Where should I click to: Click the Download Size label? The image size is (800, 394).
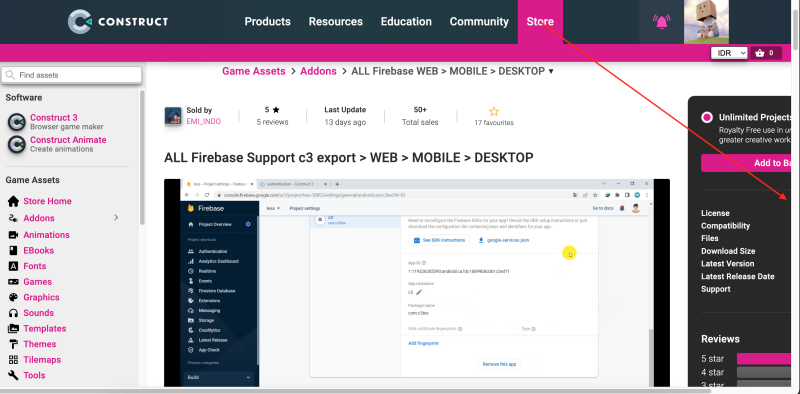[728, 251]
